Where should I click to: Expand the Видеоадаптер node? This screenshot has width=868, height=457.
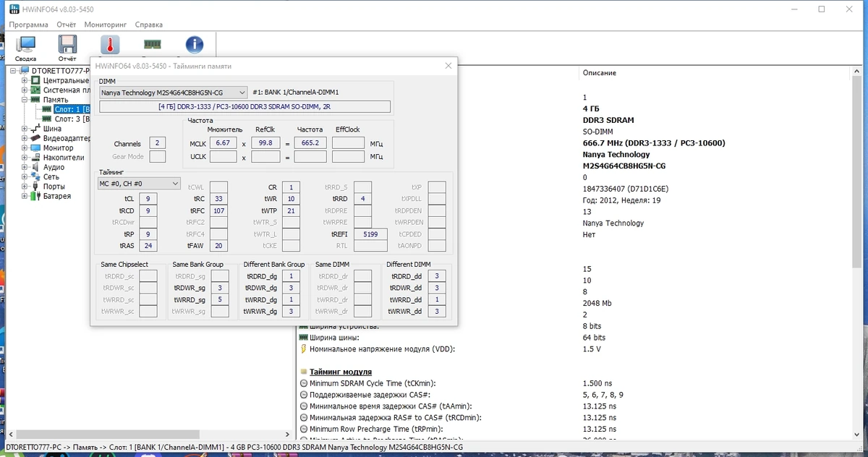pyautogui.click(x=25, y=138)
